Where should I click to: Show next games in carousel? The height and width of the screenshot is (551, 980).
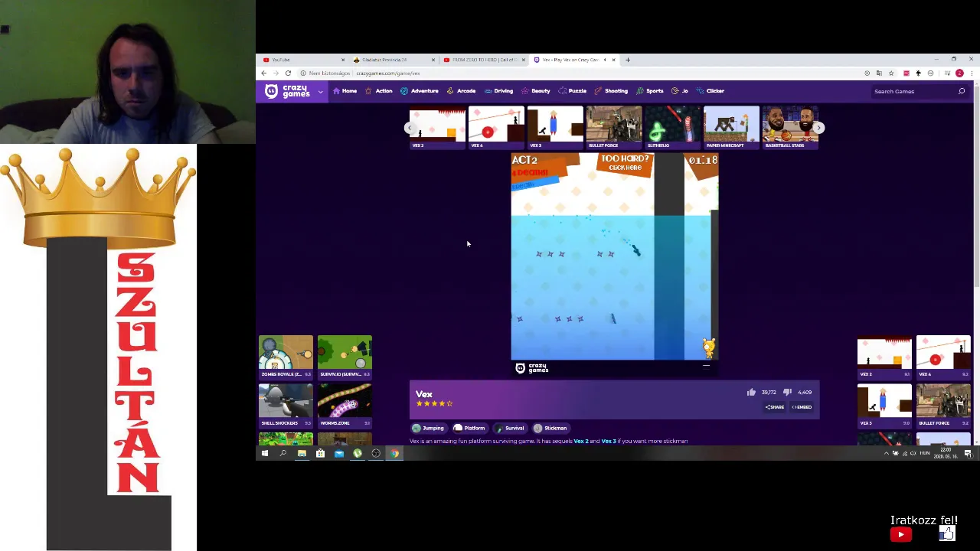coord(818,128)
